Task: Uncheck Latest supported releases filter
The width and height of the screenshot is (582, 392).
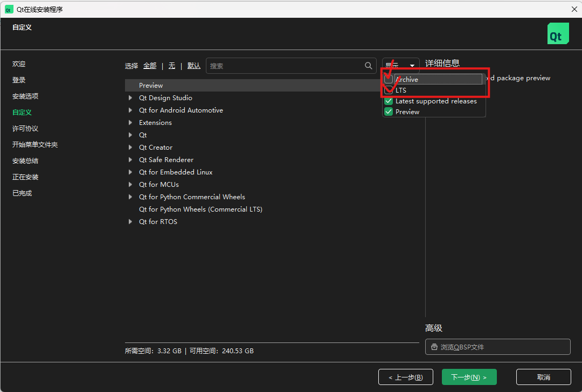Action: coord(389,101)
